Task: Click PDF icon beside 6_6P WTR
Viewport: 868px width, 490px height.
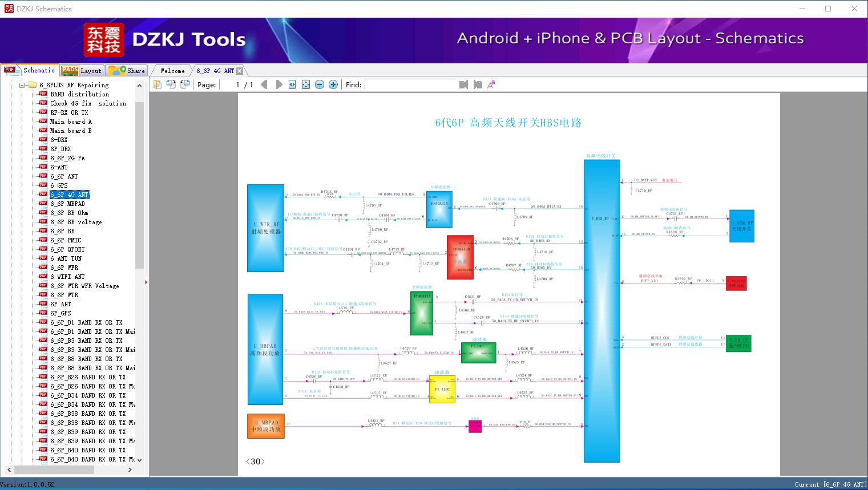Action: [x=43, y=294]
